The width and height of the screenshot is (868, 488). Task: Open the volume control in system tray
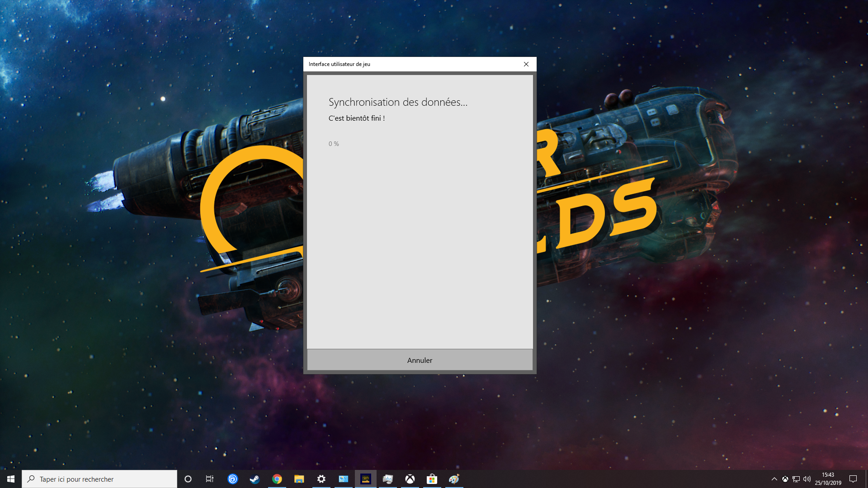tap(807, 479)
